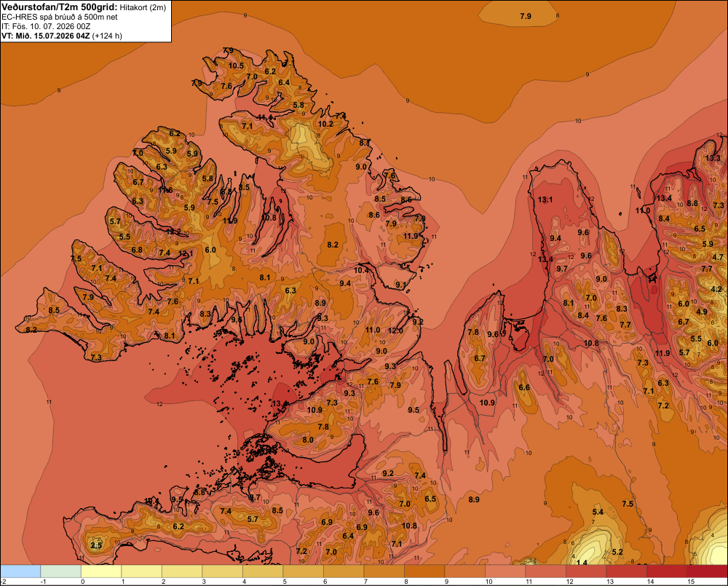728x586 pixels.
Task: Click the 5.4 temperature value
Action: point(598,512)
